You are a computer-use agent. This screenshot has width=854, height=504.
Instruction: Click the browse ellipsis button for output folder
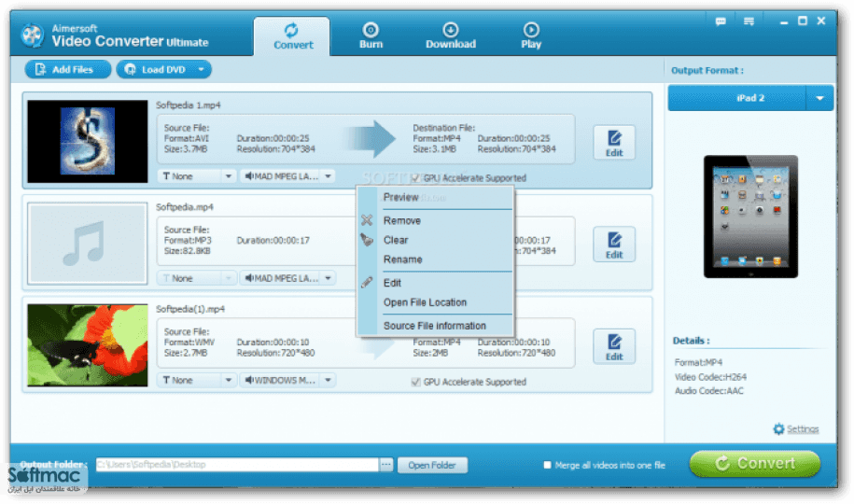(386, 465)
